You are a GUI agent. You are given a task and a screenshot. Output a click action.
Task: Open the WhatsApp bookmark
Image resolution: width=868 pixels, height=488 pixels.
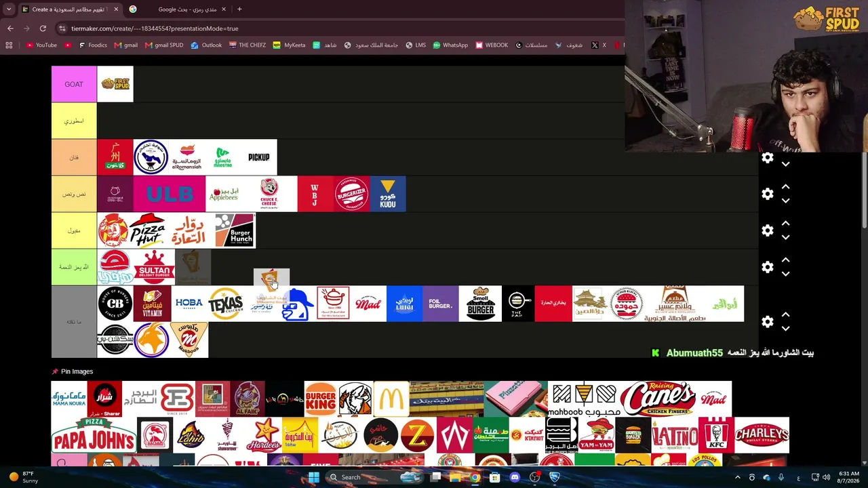[x=450, y=45]
